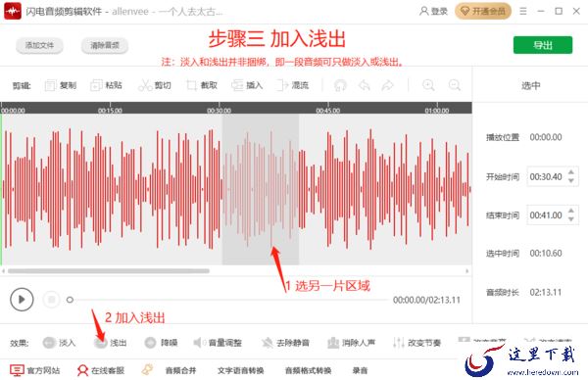This screenshot has width=588, height=380.
Task: Click the playback position value 00:00.00
Action: coord(546,137)
